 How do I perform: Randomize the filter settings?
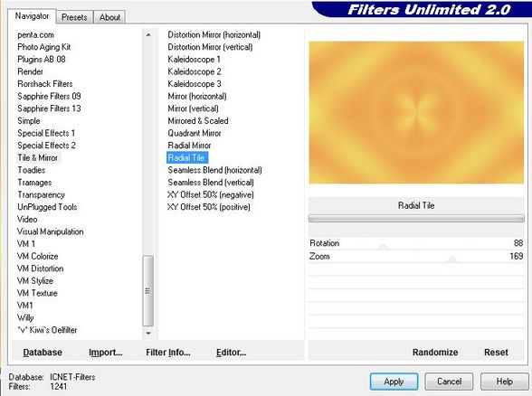point(435,353)
